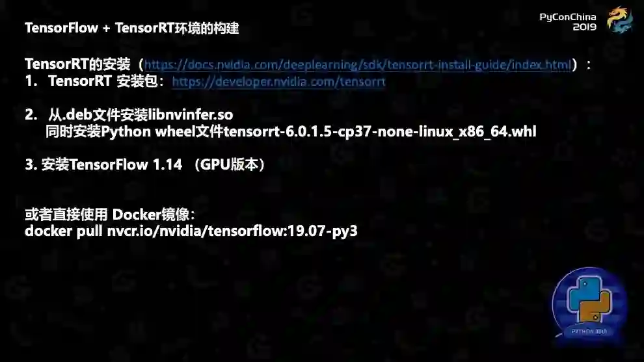Screen dimensions: 644x362
Task: Click the 2019 year text
Action: pos(584,27)
